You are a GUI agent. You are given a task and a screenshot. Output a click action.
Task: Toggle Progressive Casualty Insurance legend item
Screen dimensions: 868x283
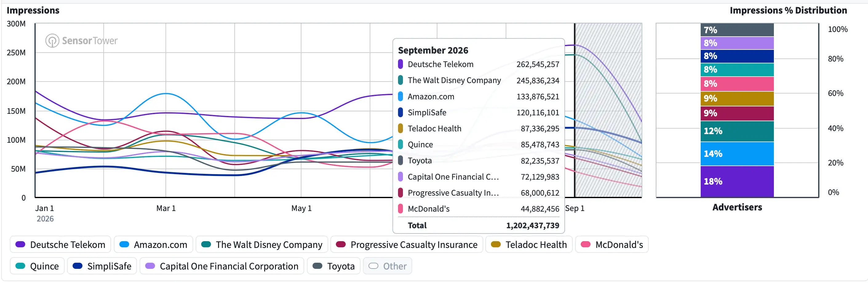[407, 245]
